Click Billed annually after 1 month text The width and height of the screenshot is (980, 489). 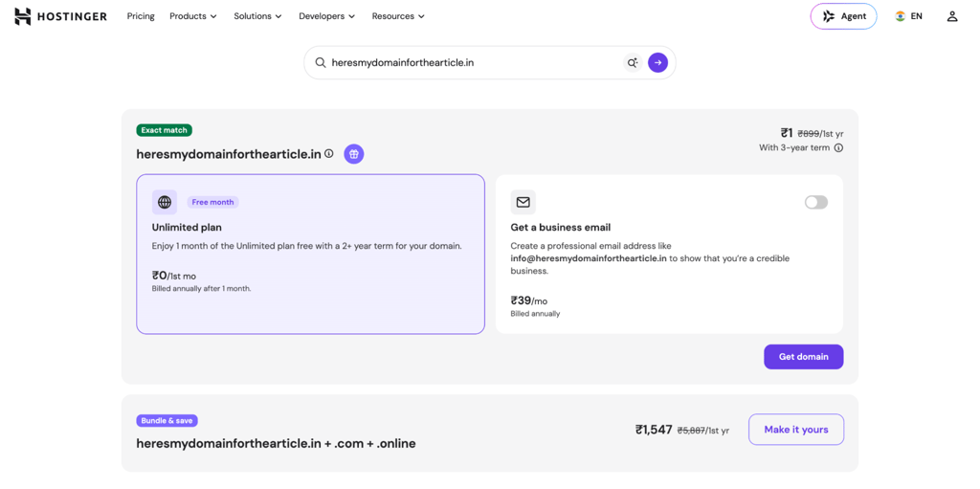click(x=201, y=288)
